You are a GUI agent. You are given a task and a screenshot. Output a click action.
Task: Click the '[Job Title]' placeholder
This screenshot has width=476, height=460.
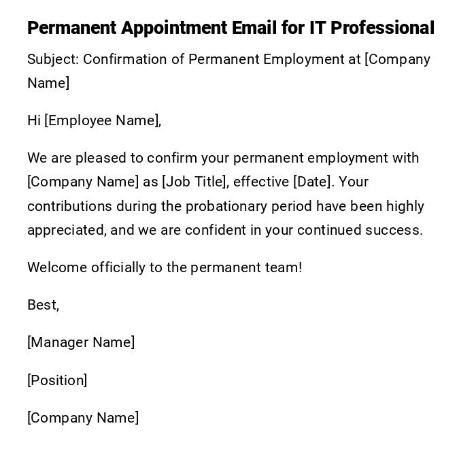pos(194,182)
